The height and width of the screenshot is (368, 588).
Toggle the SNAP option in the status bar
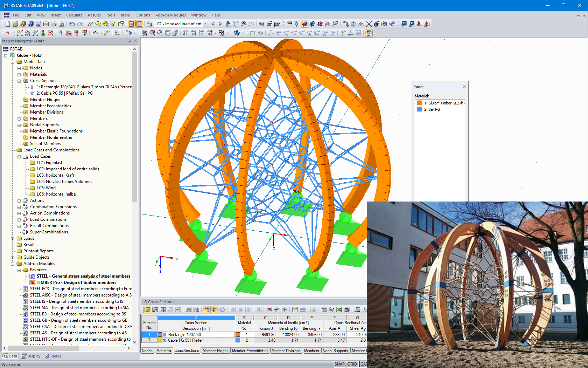339,364
